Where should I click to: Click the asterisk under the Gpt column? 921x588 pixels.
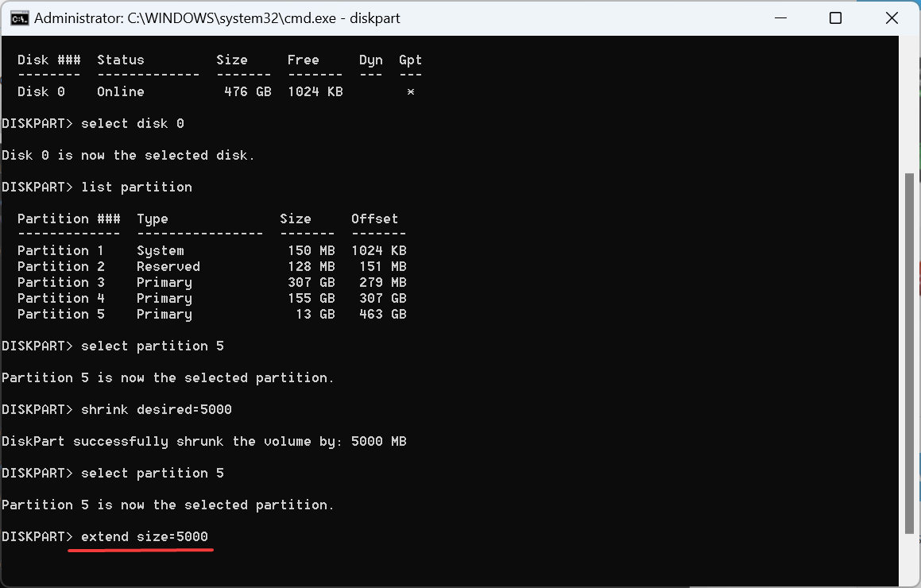[x=411, y=91]
